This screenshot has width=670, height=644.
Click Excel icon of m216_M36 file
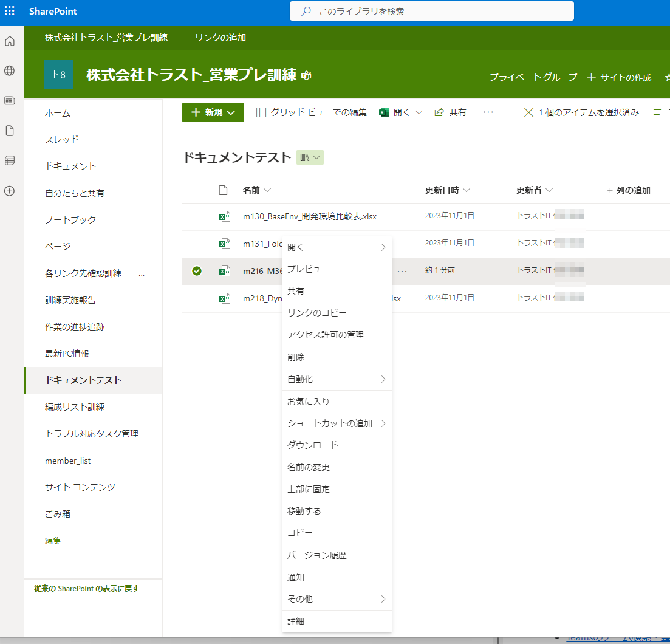[224, 271]
